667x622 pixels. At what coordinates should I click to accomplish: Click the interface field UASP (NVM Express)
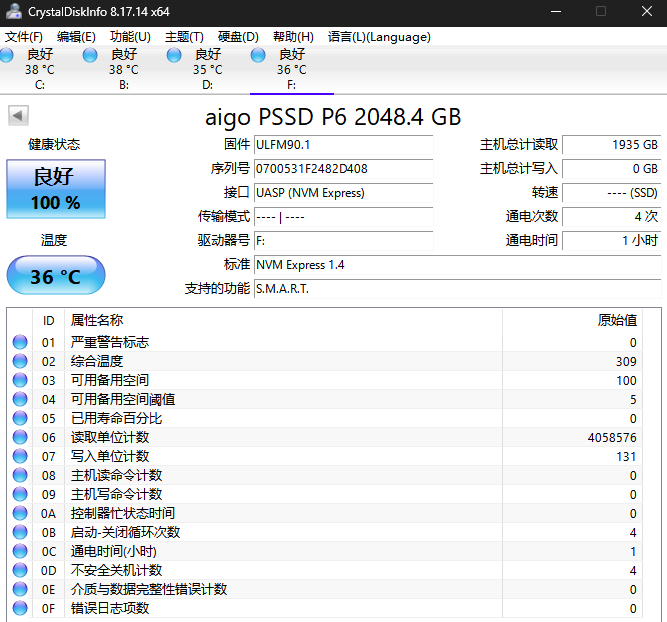343,193
